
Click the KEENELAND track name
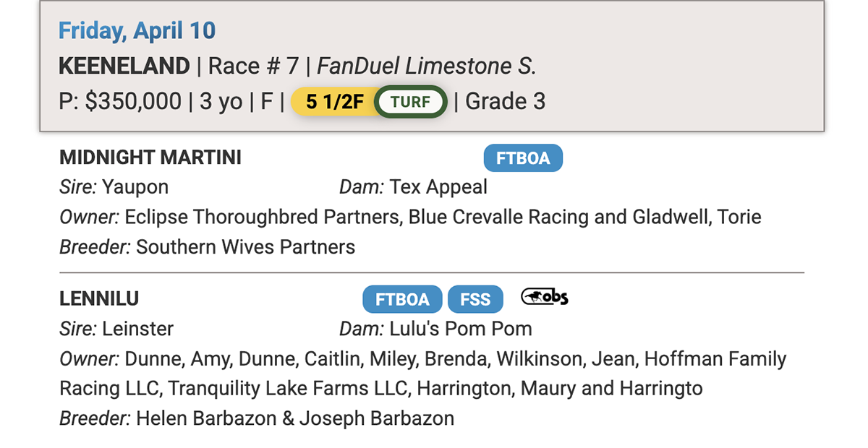(x=124, y=66)
